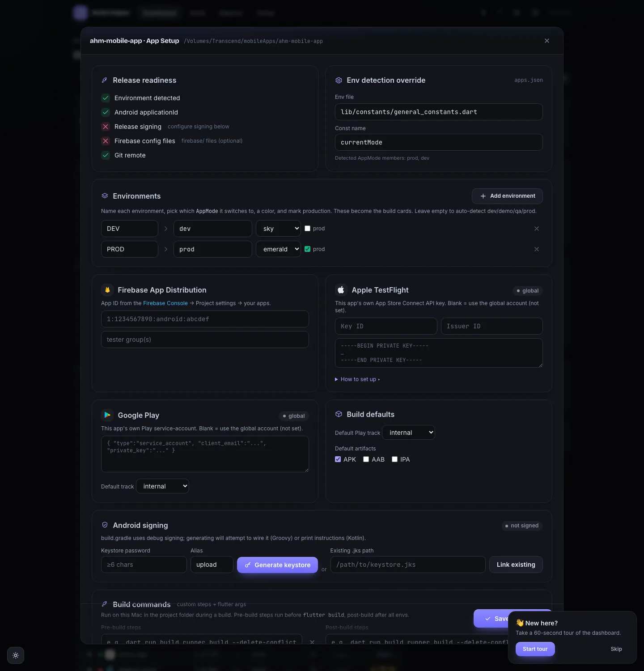
Task: Check the IPA artifact checkbox
Action: point(394,459)
